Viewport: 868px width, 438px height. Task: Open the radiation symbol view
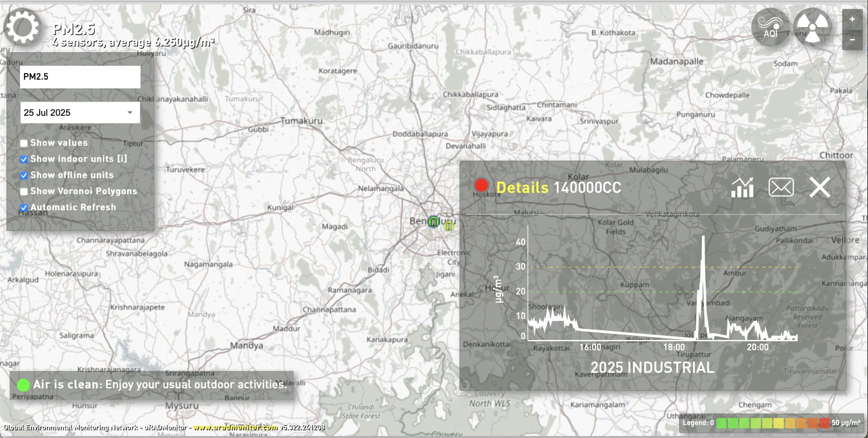click(812, 27)
